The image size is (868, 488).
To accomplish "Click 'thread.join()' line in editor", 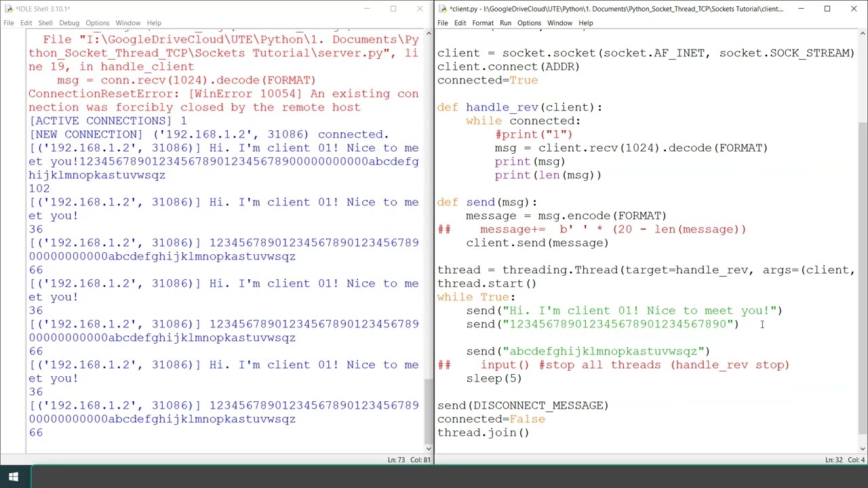I will click(x=483, y=432).
